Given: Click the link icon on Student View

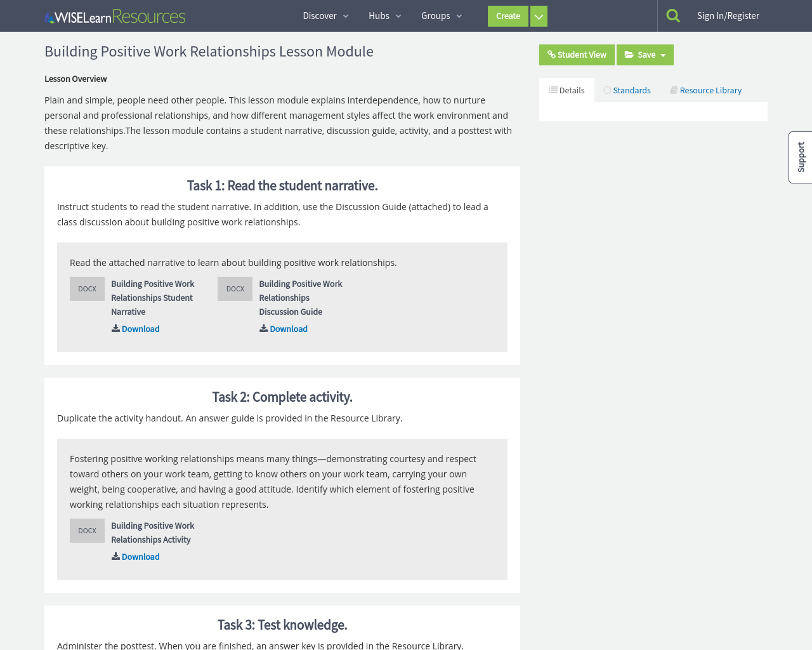Looking at the screenshot, I should pos(551,54).
